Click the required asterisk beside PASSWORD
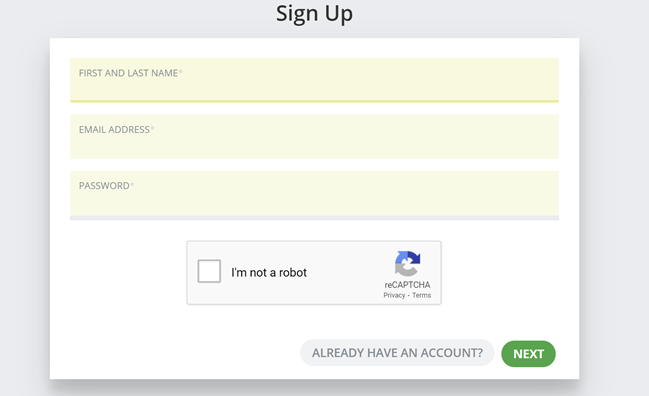This screenshot has width=649, height=396. tap(132, 184)
